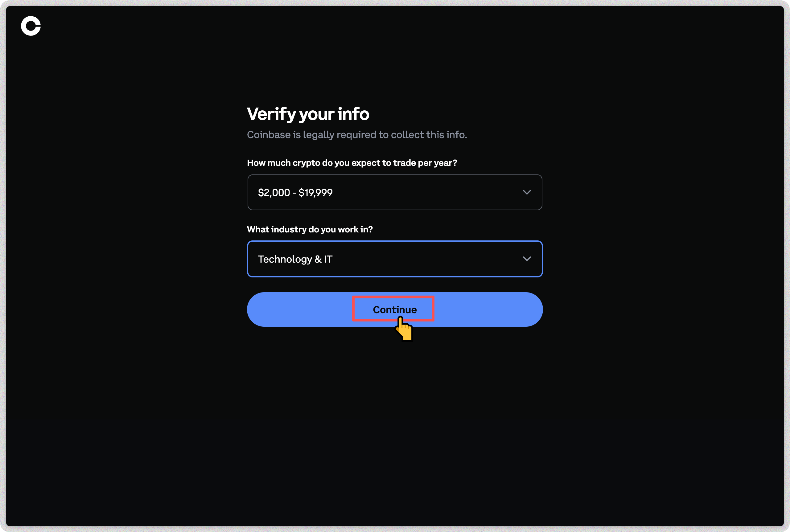
Task: Click the "Verify your info" heading
Action: tap(308, 114)
